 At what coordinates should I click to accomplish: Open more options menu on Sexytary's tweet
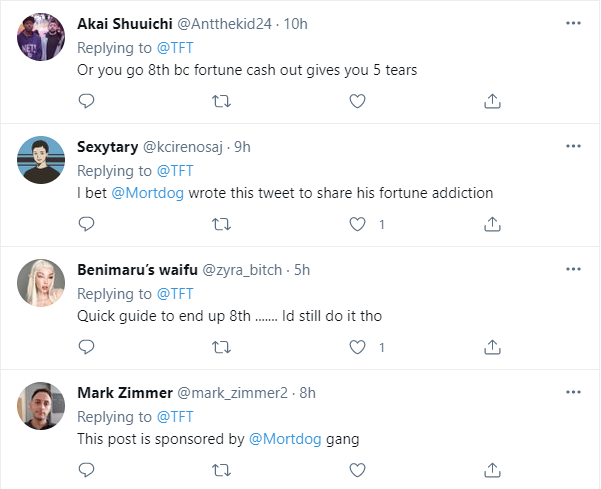[x=573, y=146]
